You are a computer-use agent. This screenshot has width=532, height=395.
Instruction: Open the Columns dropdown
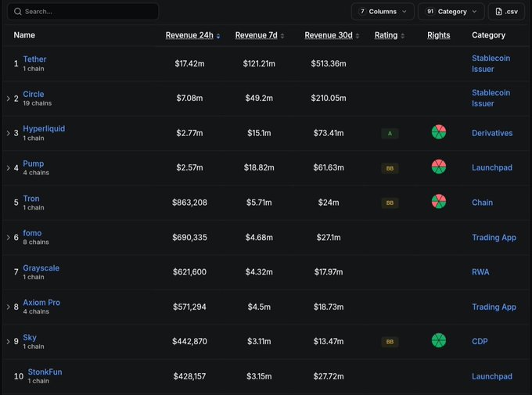coord(383,12)
